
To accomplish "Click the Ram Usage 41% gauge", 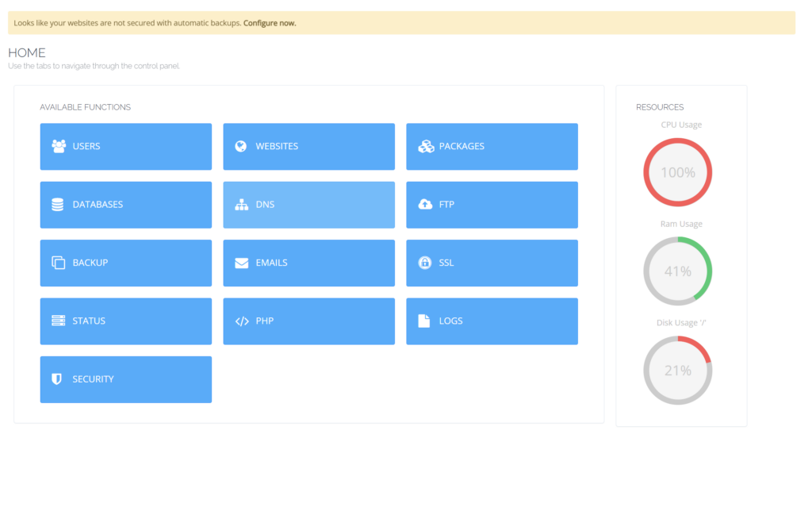I will [x=678, y=271].
